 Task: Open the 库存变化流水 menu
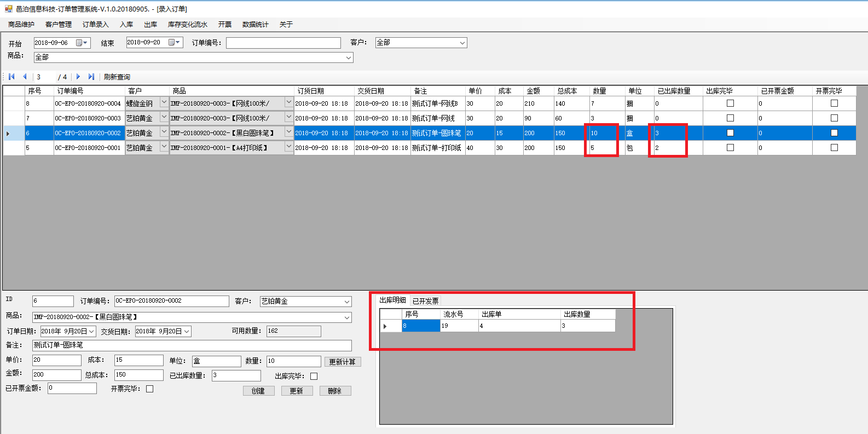click(x=188, y=25)
